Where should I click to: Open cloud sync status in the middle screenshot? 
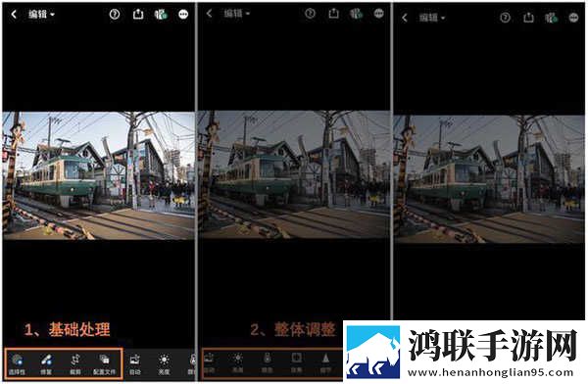(x=357, y=14)
